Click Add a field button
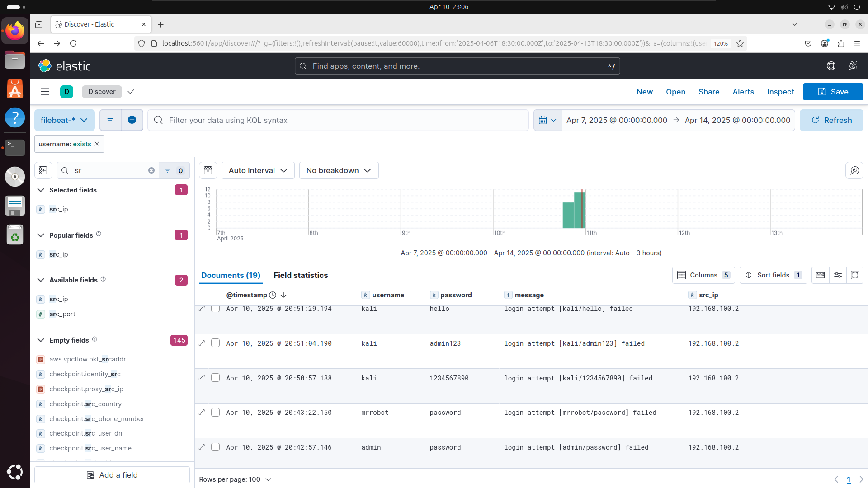 [x=112, y=475]
